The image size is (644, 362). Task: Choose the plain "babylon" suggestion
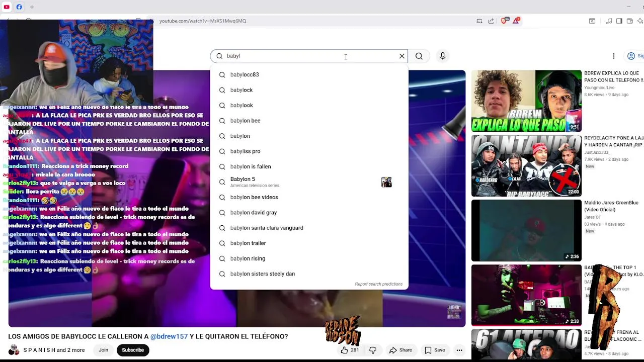[309, 136]
